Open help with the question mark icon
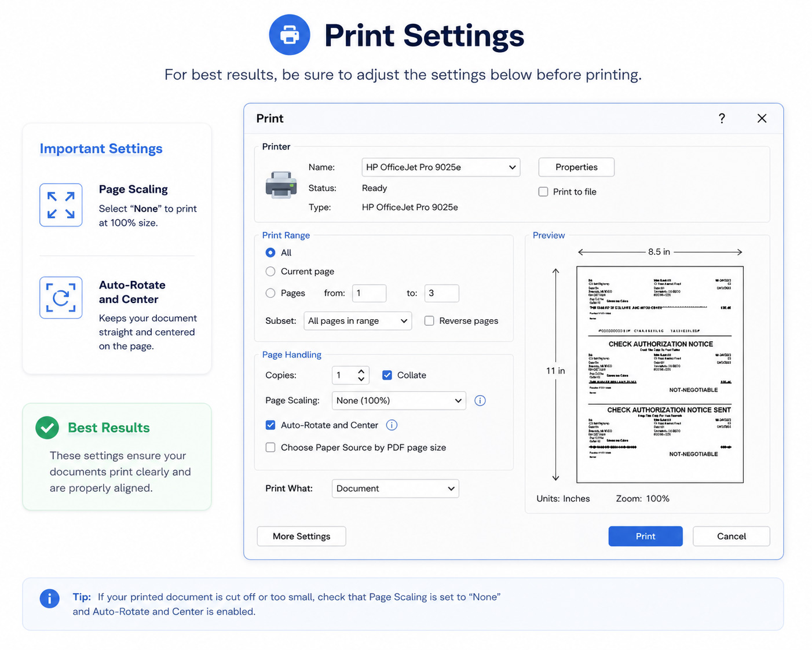The image size is (812, 650). pos(722,118)
